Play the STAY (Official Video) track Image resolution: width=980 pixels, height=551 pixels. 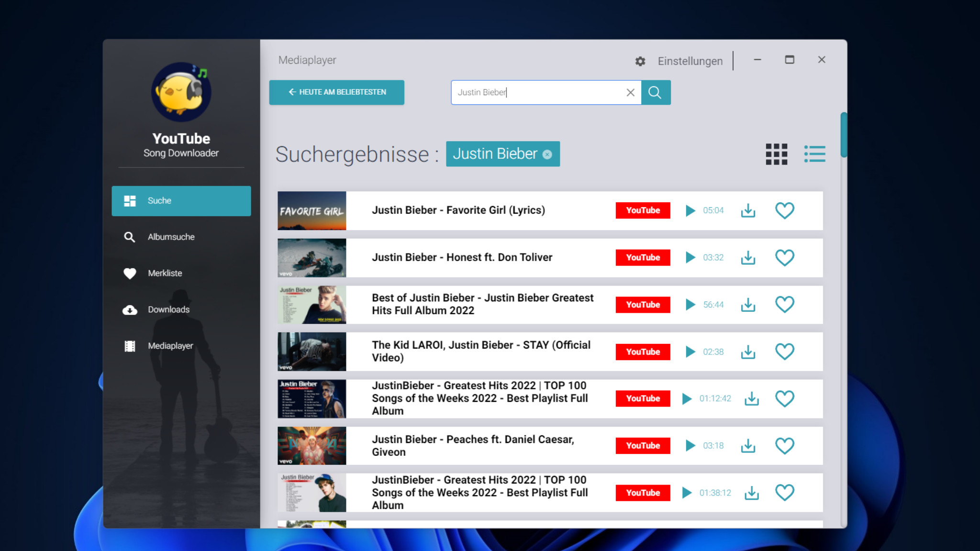(x=690, y=352)
